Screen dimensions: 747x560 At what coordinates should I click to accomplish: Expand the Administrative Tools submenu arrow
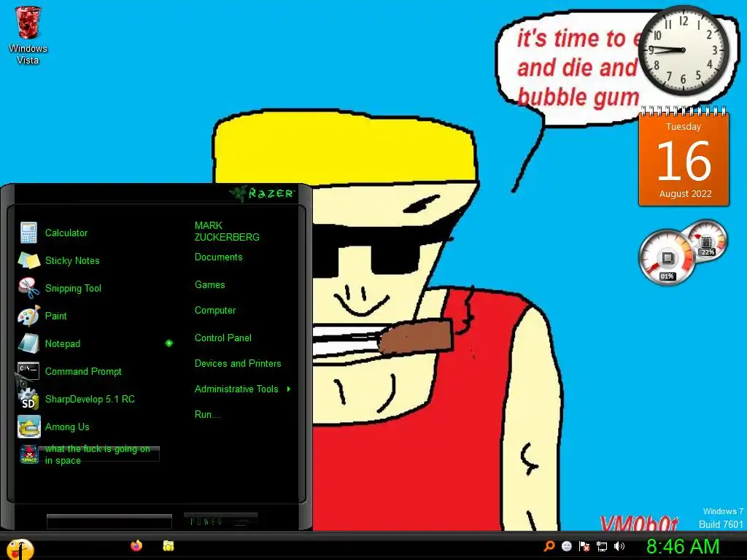coord(289,389)
